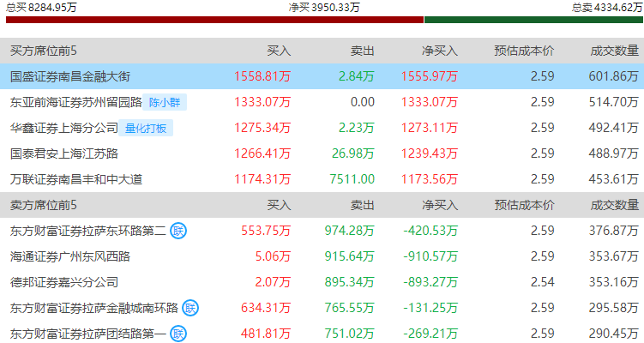Click 净买入 column header in seller table
The height and width of the screenshot is (343, 644).
[440, 205]
